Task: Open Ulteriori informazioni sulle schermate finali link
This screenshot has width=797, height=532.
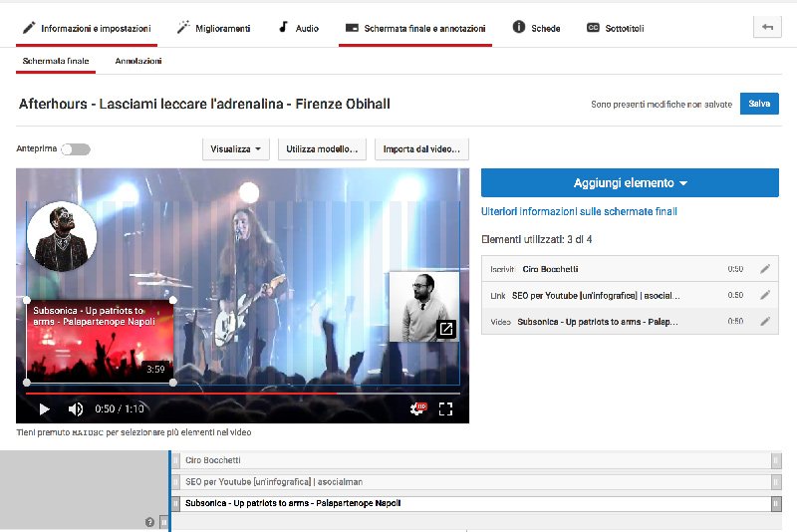Action: point(579,211)
